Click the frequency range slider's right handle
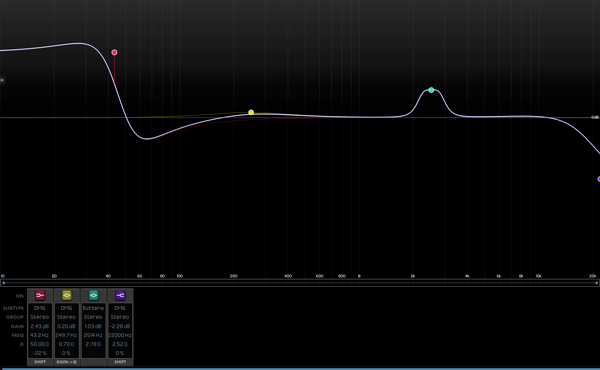Image resolution: width=600 pixels, height=370 pixels. [x=596, y=283]
